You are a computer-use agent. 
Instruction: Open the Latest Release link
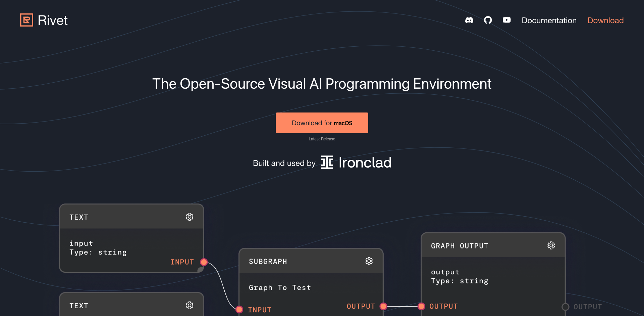pos(322,139)
